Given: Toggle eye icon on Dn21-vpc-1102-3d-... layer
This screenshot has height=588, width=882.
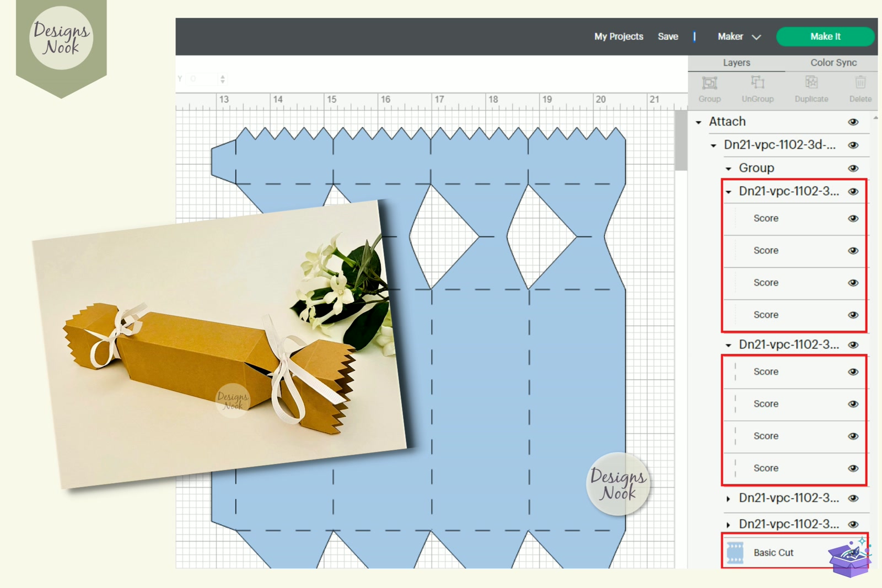Looking at the screenshot, I should coord(853,145).
